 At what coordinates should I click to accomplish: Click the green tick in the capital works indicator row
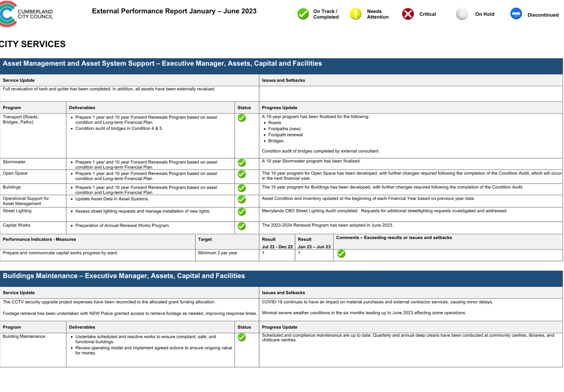pos(341,254)
